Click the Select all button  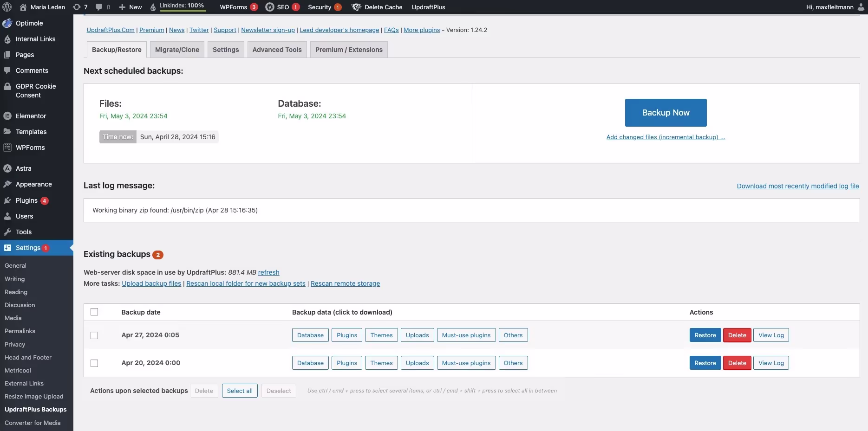point(240,391)
